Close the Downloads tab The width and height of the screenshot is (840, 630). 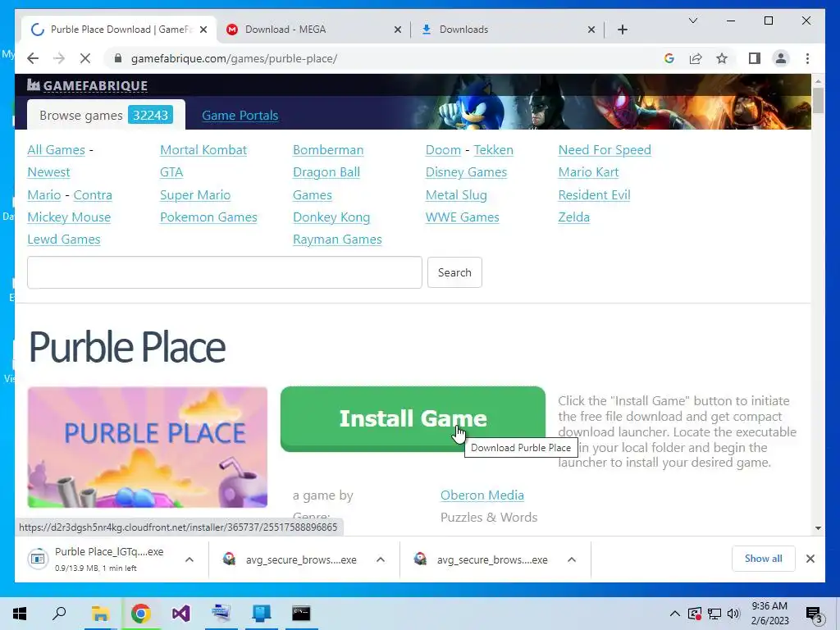(591, 30)
